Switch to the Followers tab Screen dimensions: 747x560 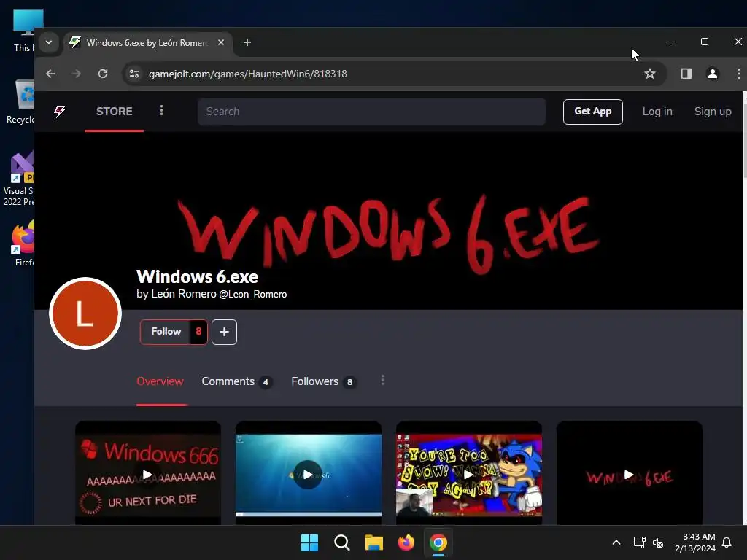[x=324, y=381]
